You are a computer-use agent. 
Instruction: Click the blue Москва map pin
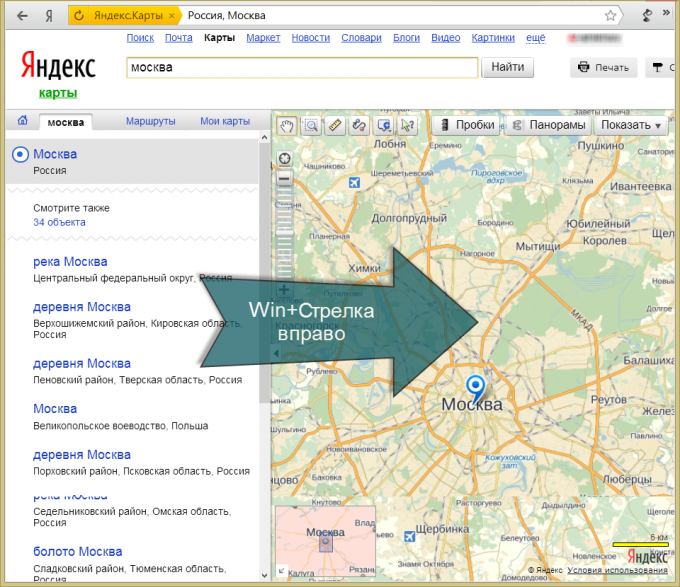(x=476, y=388)
